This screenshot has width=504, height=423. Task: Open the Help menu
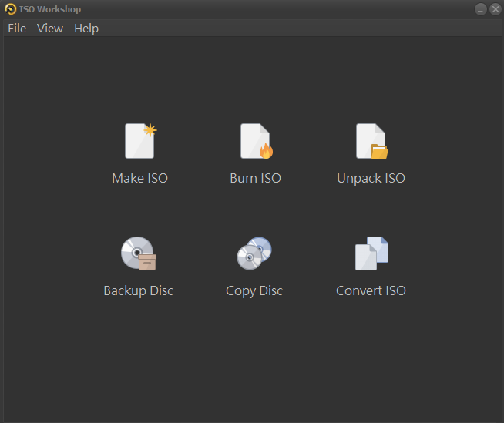[86, 29]
